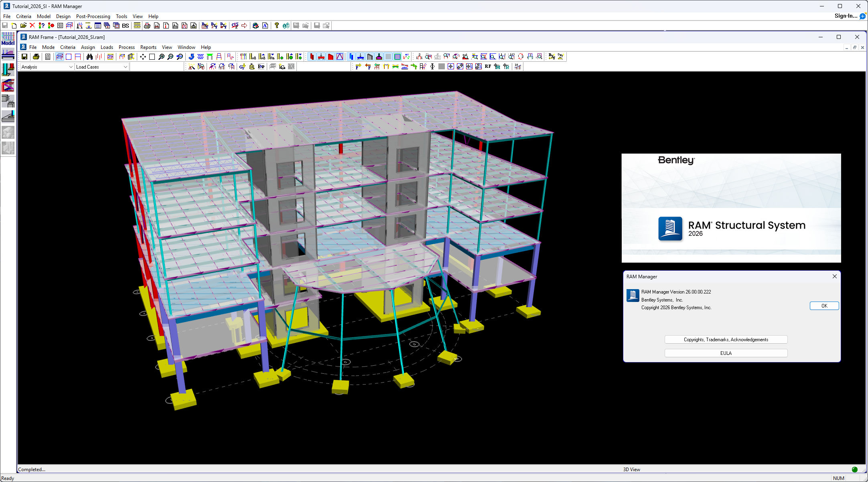Click Open file icon in RAM Manager toolbar

coord(23,26)
